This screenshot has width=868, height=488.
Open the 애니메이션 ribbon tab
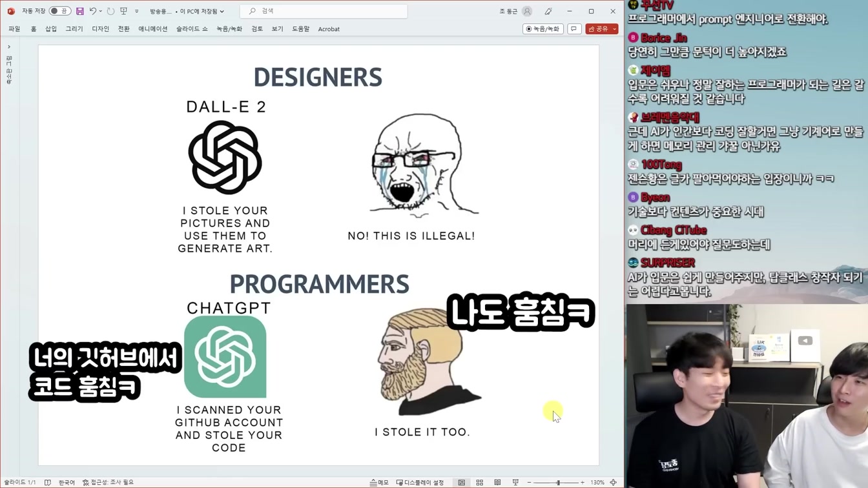click(x=153, y=29)
